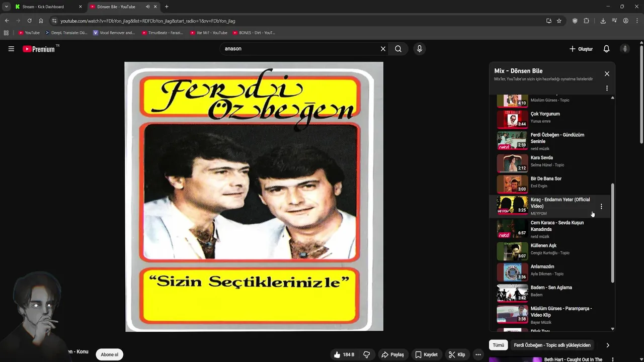The height and width of the screenshot is (362, 644).
Task: Open the BONES - Dirt bookmark
Action: point(254,33)
